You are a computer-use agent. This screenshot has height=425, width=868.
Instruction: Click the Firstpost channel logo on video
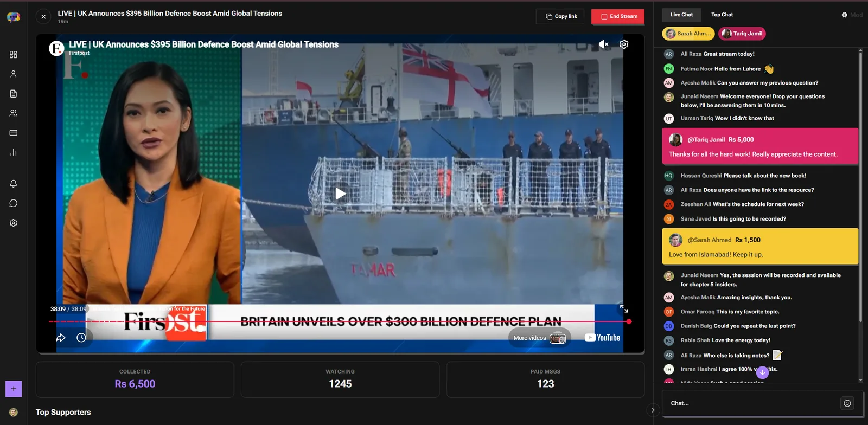tap(56, 48)
